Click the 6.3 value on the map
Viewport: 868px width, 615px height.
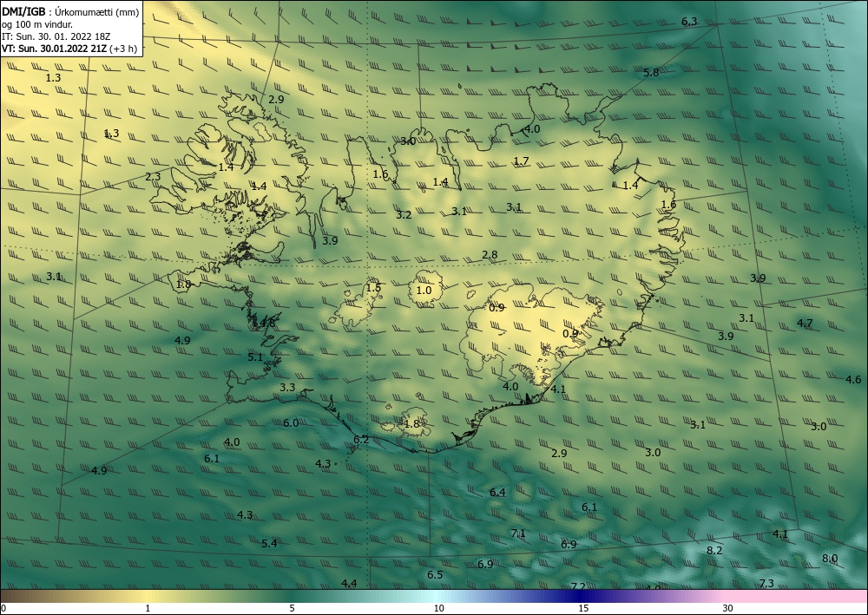[x=689, y=23]
